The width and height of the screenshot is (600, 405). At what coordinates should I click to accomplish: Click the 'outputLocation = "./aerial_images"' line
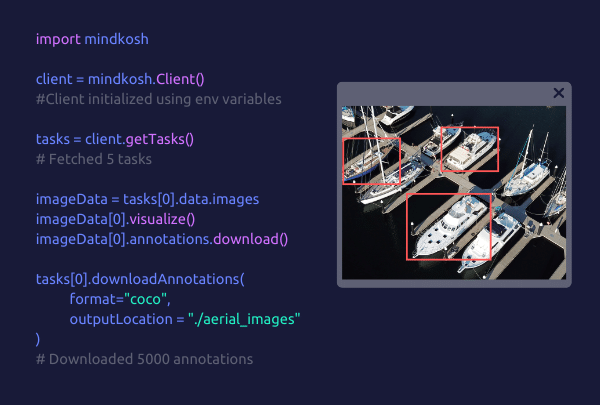click(185, 319)
